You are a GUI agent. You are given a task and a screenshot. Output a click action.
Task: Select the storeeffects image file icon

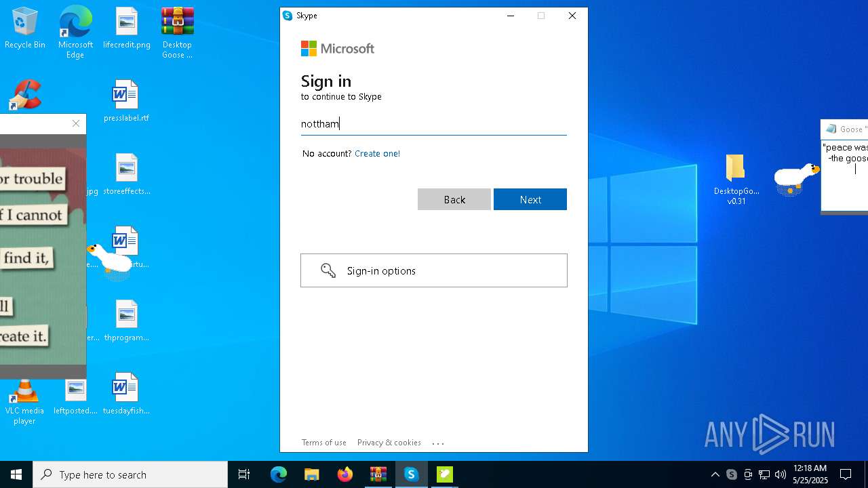[x=126, y=175]
